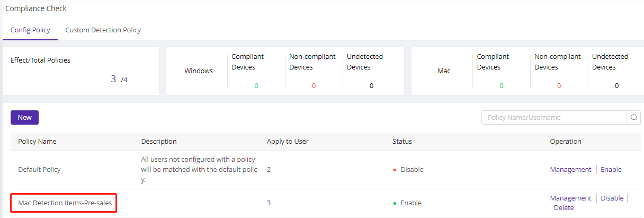This screenshot has width=644, height=218.
Task: Click Windows Compliant Devices count
Action: pos(256,86)
